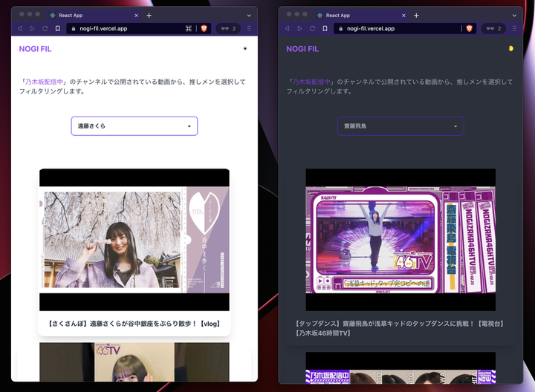Screen dimensions: 535x392
Task: Bookmark the page in right browser window
Action: point(325,29)
